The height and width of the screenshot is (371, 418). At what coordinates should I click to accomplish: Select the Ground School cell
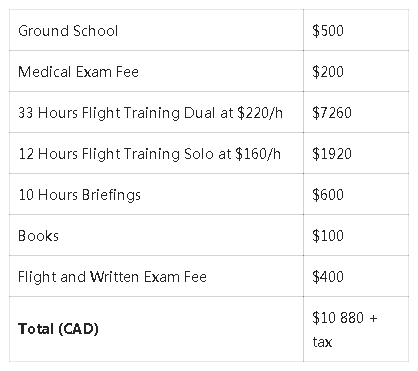pos(156,30)
